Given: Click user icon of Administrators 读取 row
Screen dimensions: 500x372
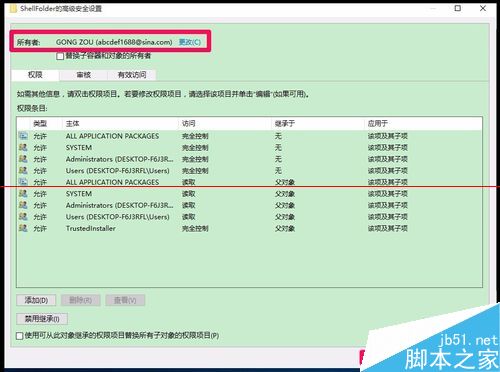Looking at the screenshot, I should click(x=23, y=205).
